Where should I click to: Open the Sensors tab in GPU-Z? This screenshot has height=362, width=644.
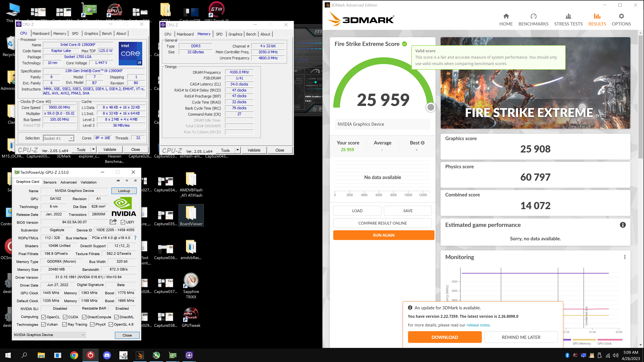click(x=50, y=182)
